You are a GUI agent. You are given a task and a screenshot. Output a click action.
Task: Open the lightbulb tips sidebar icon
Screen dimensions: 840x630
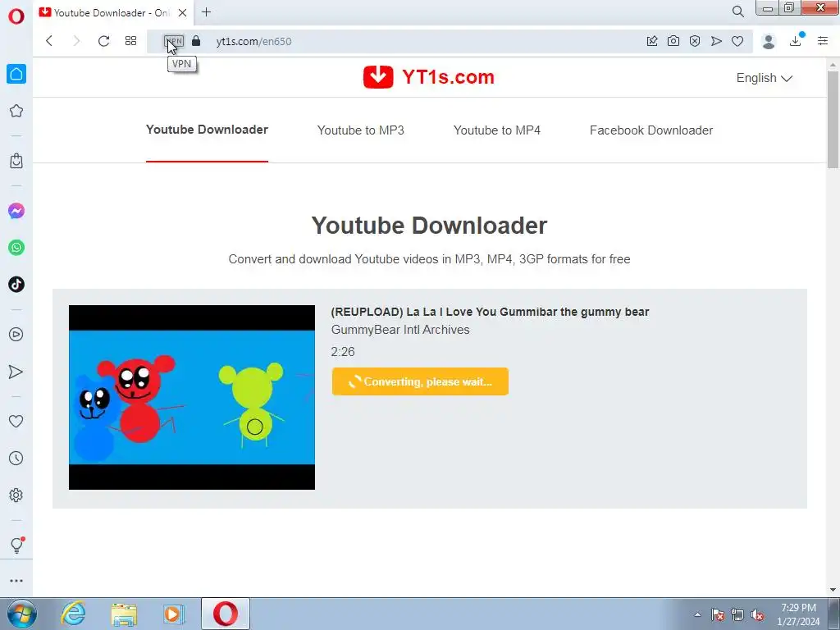16,545
